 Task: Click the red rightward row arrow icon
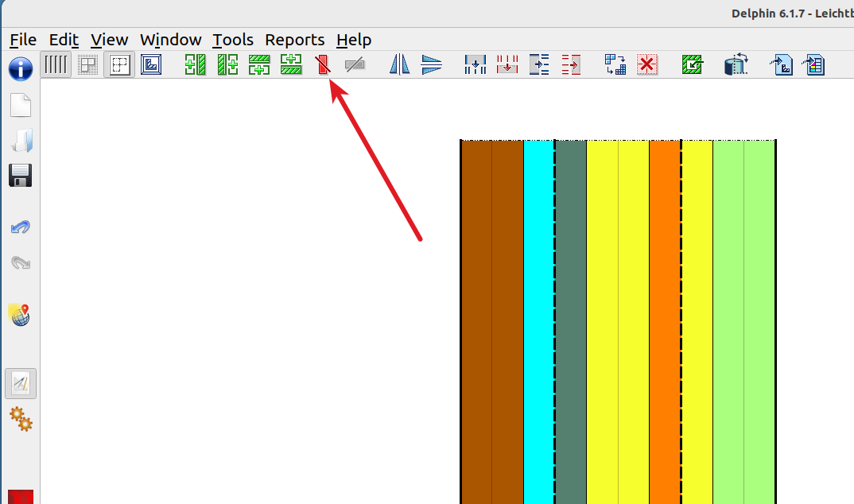coord(571,64)
